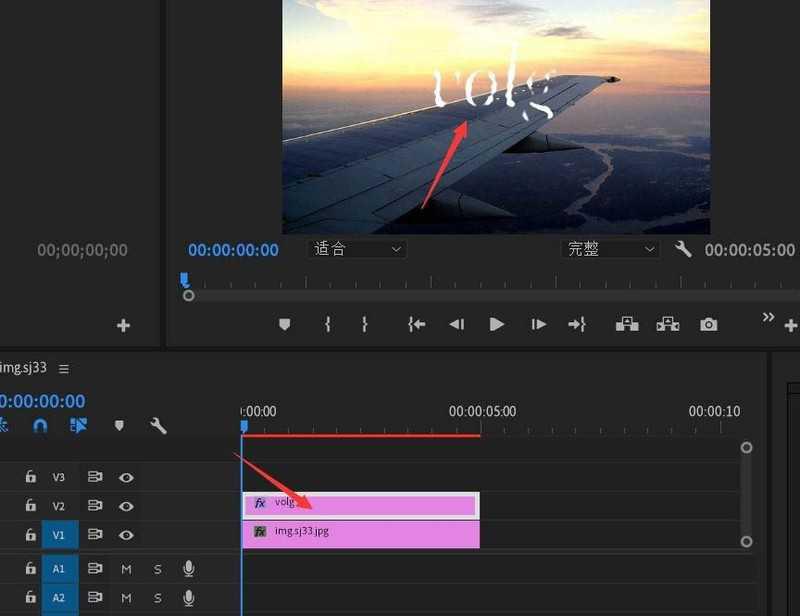The image size is (800, 616).
Task: Select the img.sj33 sequence tab
Action: pyautogui.click(x=25, y=368)
